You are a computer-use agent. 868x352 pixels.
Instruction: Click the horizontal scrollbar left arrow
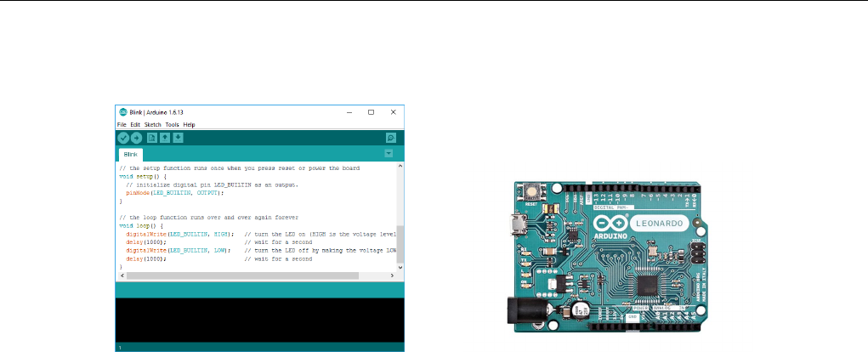pos(122,275)
